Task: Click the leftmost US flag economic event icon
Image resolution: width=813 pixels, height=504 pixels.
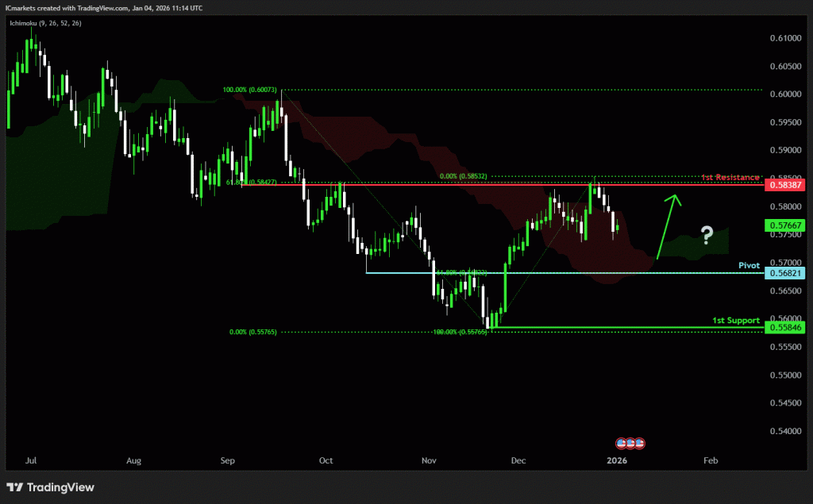Action: tap(622, 442)
